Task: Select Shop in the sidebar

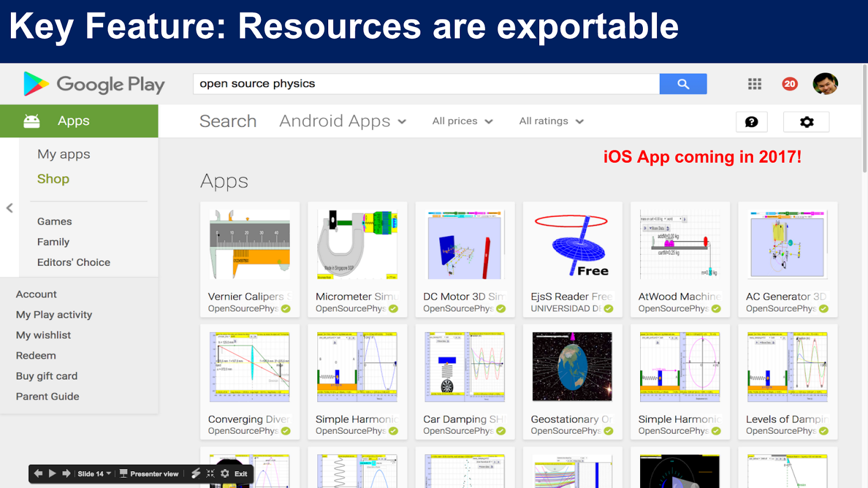Action: tap(53, 179)
